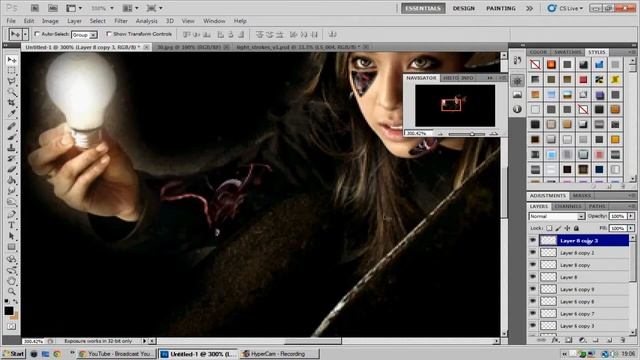Viewport: 640px width, 360px height.
Task: Select the Clone Stamp tool
Action: click(11, 147)
